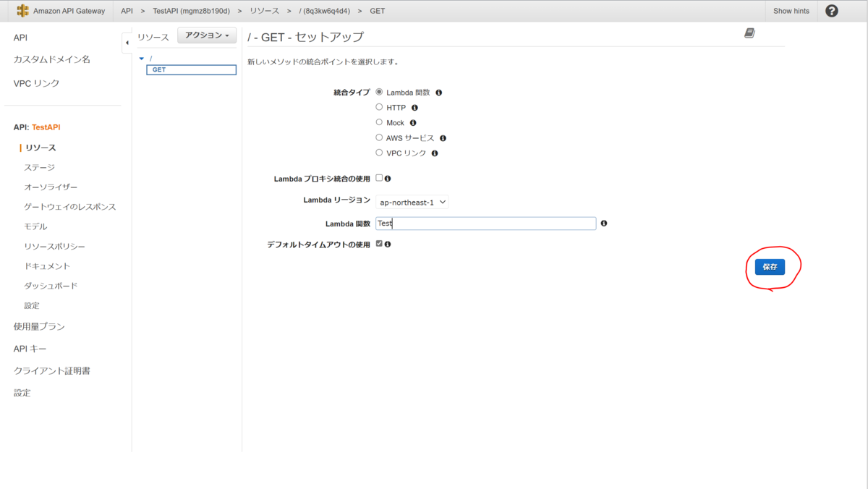Open the アクション dropdown menu

(x=207, y=35)
